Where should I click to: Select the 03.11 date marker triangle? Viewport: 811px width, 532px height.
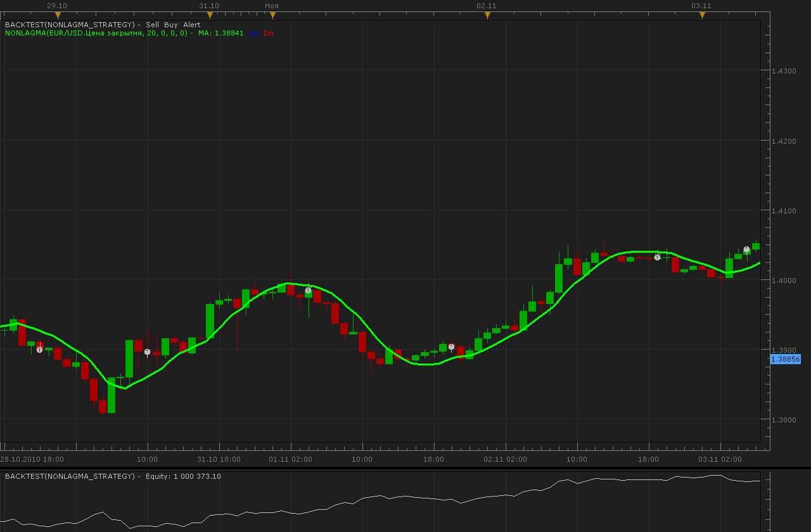tap(702, 15)
